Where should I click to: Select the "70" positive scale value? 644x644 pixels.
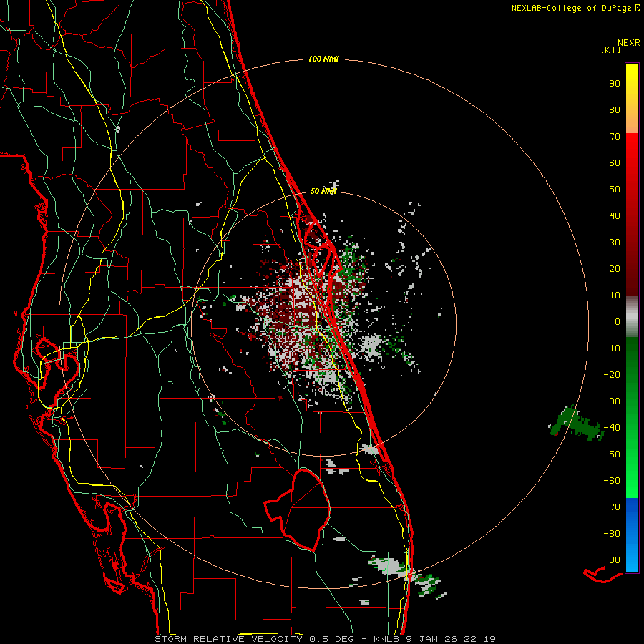coord(615,137)
